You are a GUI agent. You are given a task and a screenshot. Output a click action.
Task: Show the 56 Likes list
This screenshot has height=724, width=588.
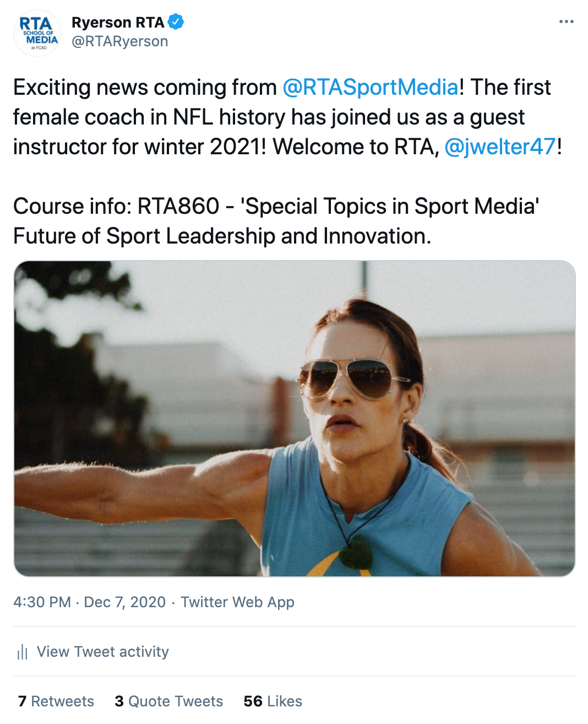pos(273,701)
